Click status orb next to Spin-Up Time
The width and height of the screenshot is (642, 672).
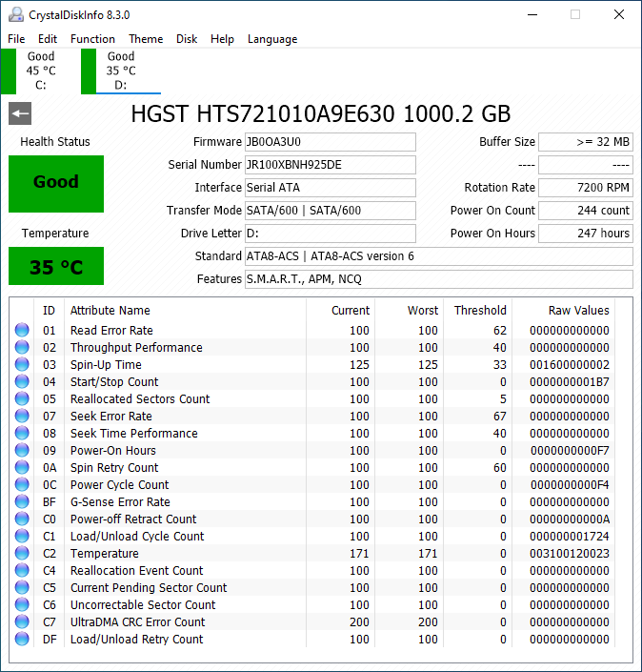pyautogui.click(x=22, y=365)
